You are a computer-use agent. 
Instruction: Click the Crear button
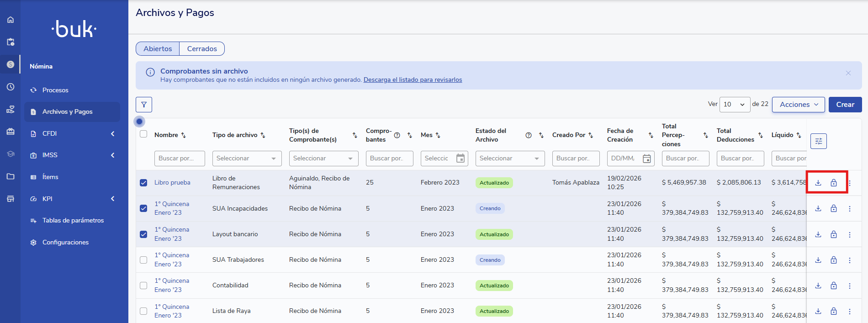tap(845, 105)
